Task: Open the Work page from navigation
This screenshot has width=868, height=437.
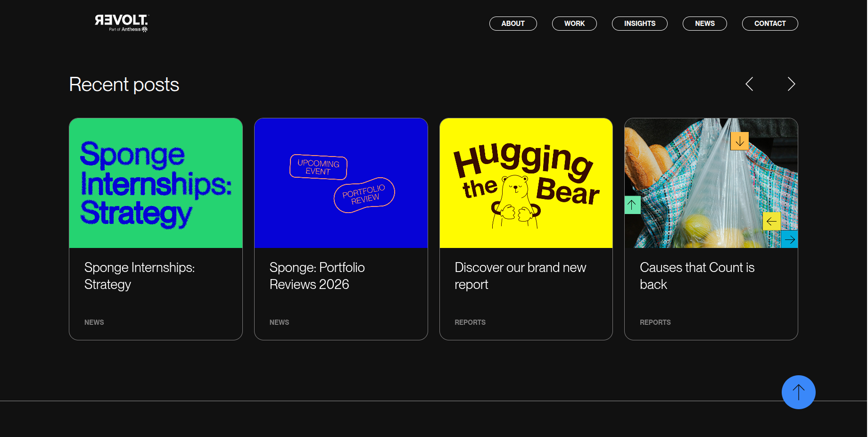Action: pos(574,24)
